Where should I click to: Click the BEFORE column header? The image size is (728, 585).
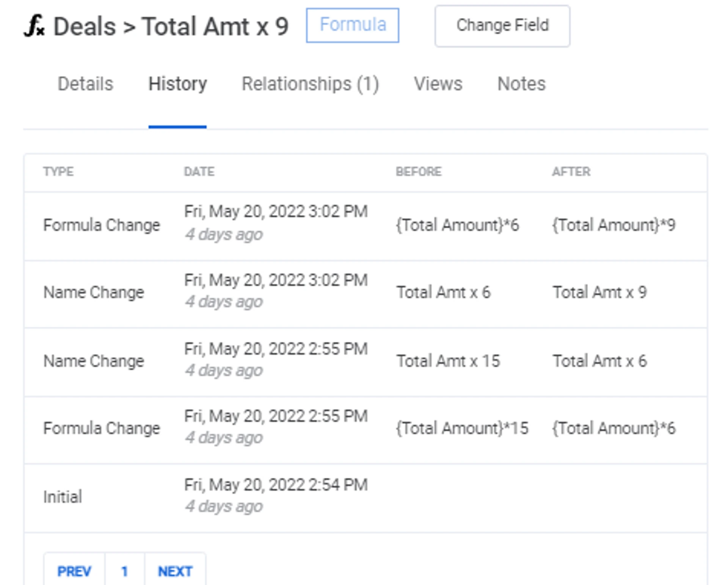pyautogui.click(x=419, y=172)
